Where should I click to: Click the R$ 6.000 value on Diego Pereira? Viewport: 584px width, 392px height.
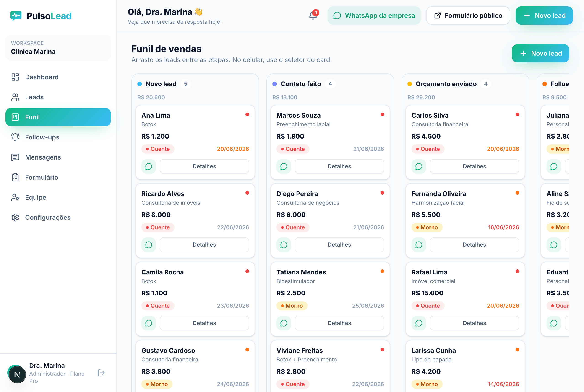pyautogui.click(x=291, y=215)
